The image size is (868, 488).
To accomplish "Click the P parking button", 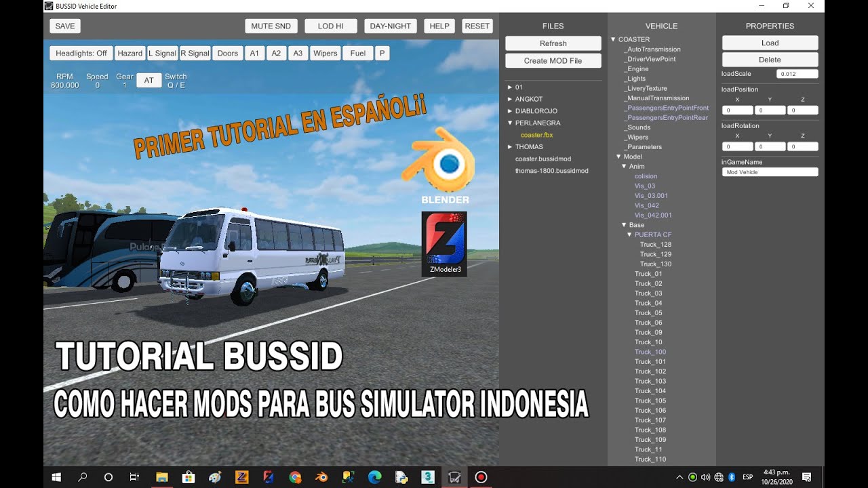I will coord(382,53).
